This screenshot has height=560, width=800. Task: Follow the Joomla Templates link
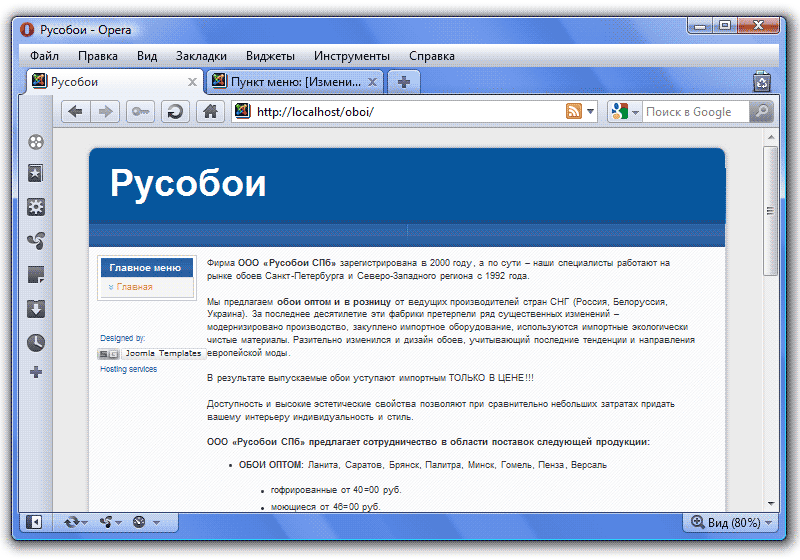[162, 354]
